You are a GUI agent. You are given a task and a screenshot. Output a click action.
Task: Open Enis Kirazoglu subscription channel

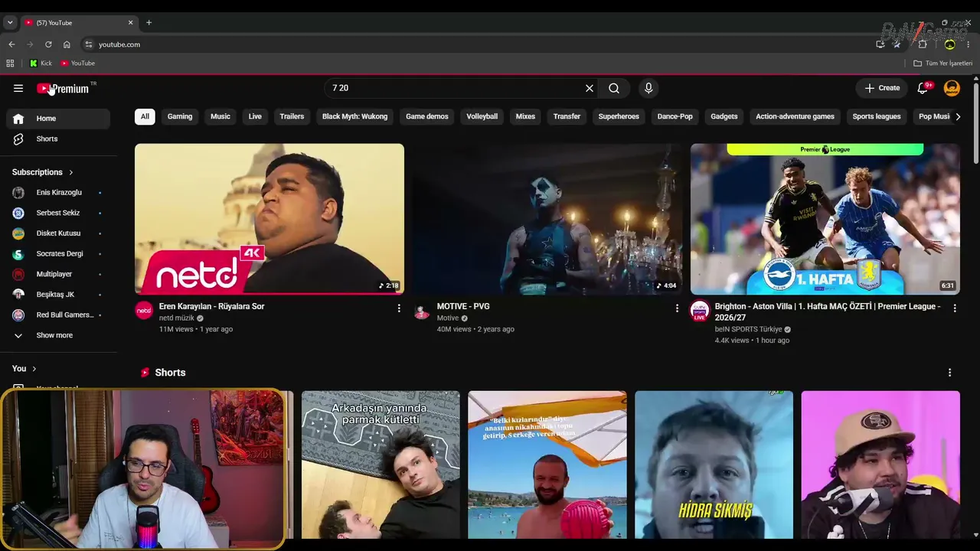coord(58,193)
